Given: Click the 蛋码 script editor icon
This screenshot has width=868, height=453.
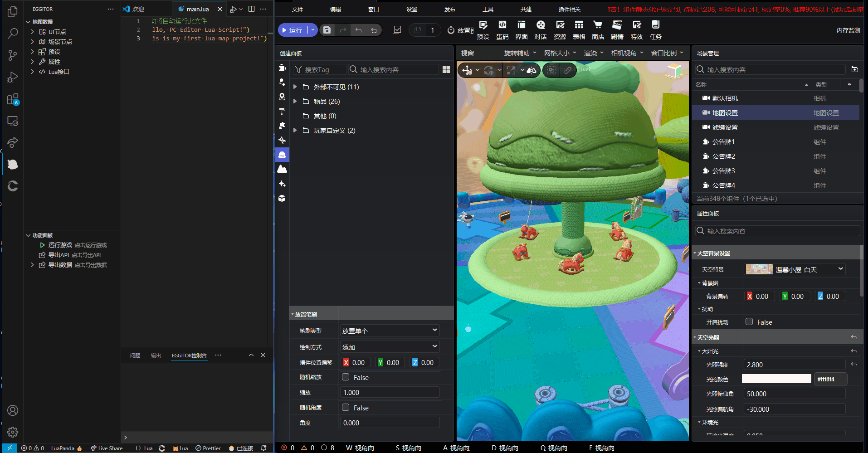Looking at the screenshot, I should coord(502,25).
